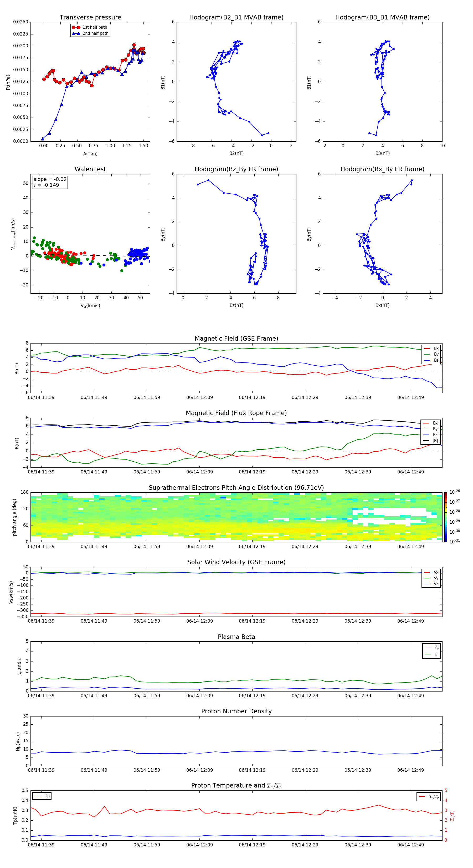The height and width of the screenshot is (868, 473).
Task: Select the "Proton Temperature and Te/Tp" title
Action: pyautogui.click(x=236, y=786)
